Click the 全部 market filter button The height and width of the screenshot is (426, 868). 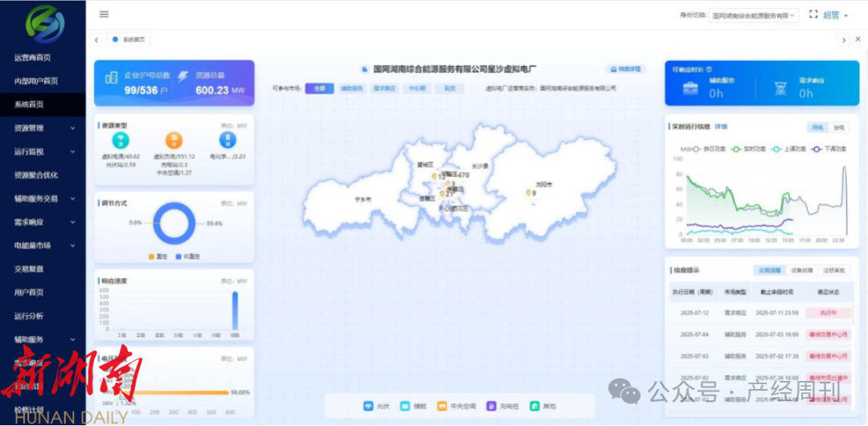tap(319, 88)
